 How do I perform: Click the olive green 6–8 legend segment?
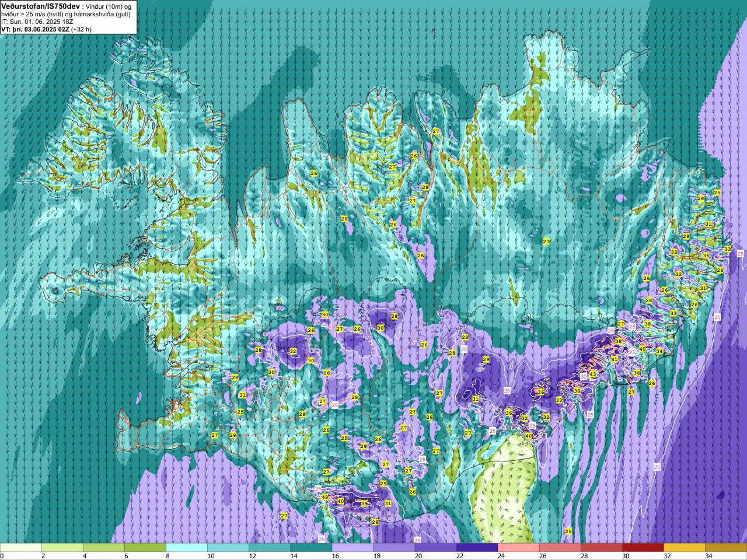(145, 548)
